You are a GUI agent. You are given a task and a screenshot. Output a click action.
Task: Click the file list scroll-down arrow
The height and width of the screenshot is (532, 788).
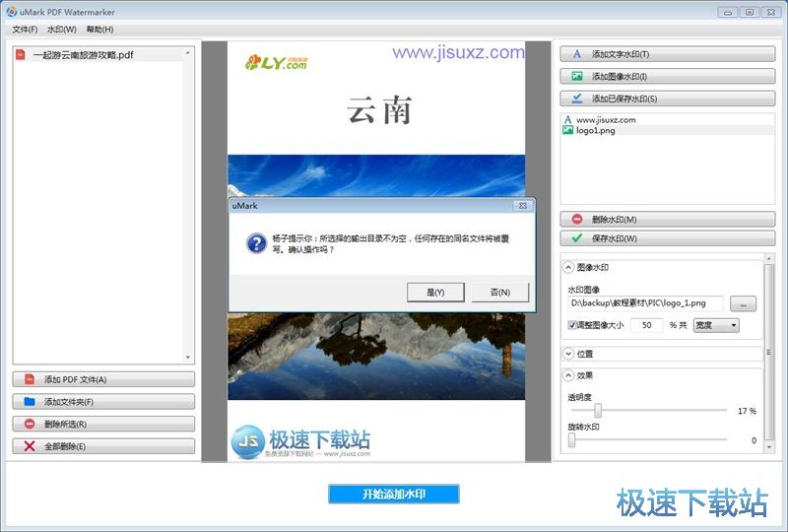(x=188, y=358)
